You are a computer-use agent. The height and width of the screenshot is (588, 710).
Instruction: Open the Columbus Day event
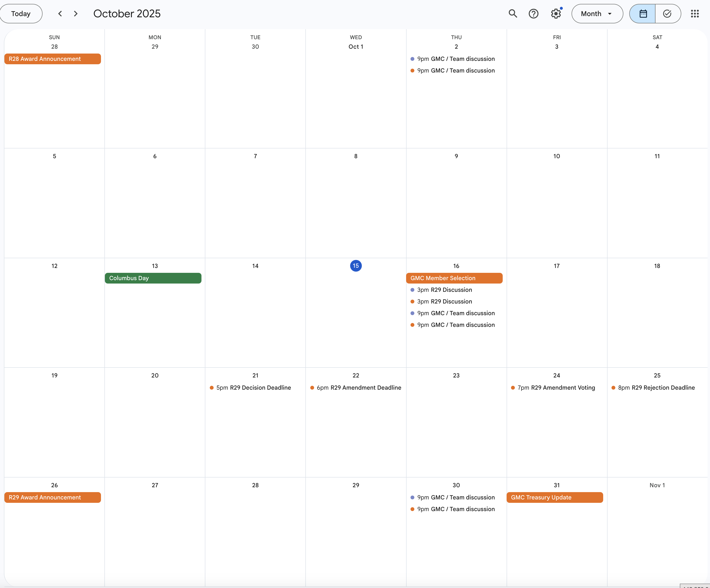click(x=153, y=278)
